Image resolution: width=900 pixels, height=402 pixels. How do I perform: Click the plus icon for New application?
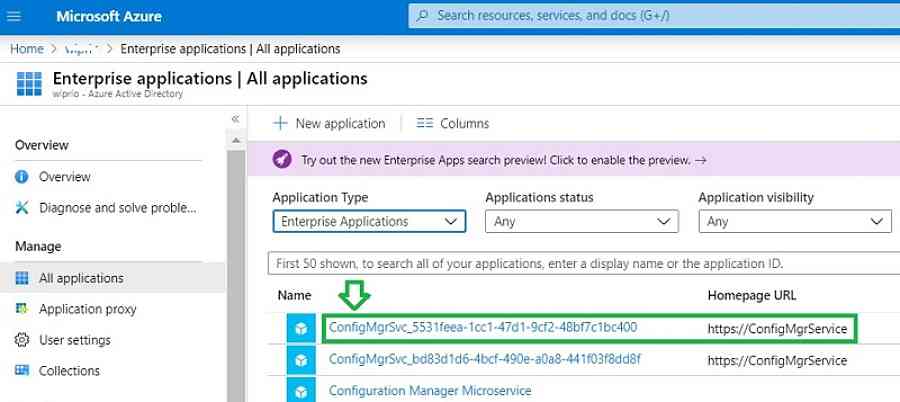[280, 123]
